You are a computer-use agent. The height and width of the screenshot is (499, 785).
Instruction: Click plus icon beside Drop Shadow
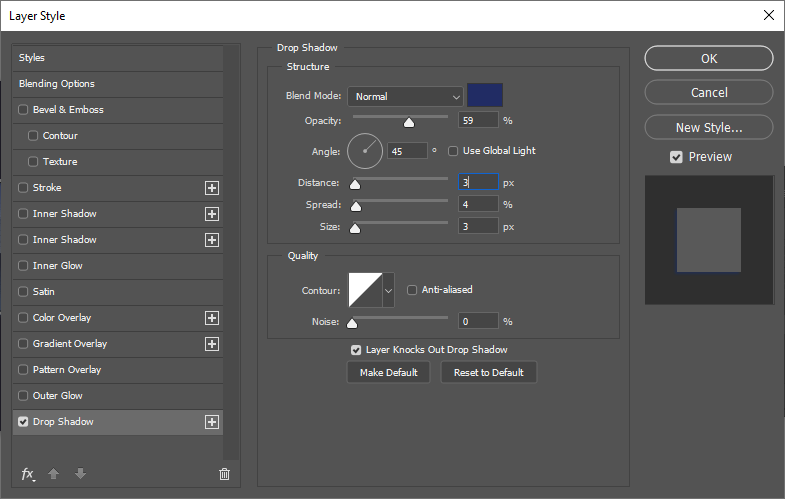point(211,422)
